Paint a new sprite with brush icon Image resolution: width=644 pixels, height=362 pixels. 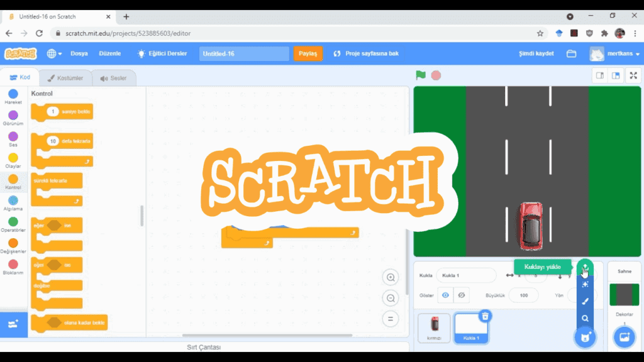click(x=585, y=301)
